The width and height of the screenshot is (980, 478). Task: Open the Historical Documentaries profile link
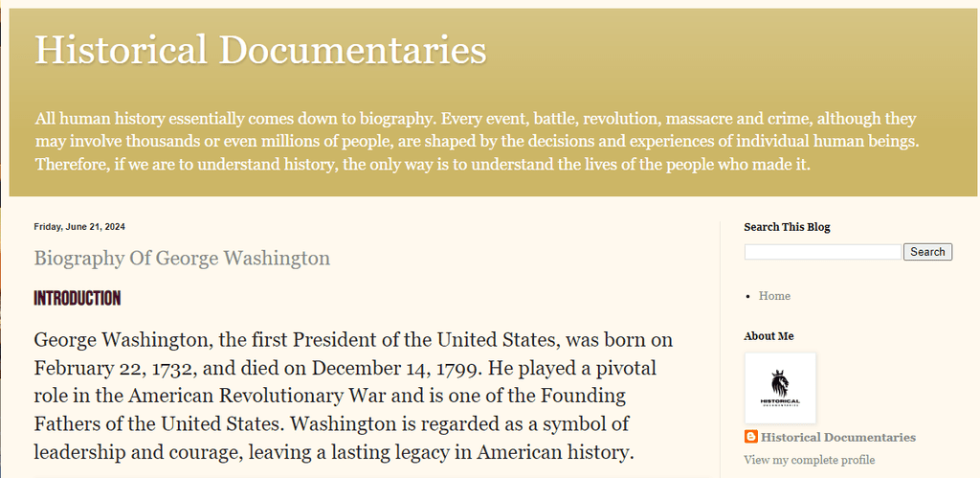point(838,438)
